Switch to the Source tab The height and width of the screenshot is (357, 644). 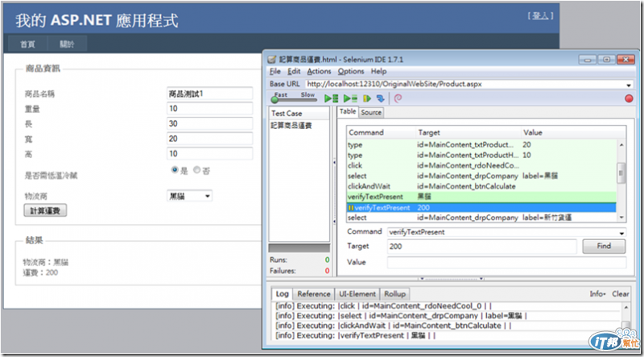pyautogui.click(x=371, y=112)
